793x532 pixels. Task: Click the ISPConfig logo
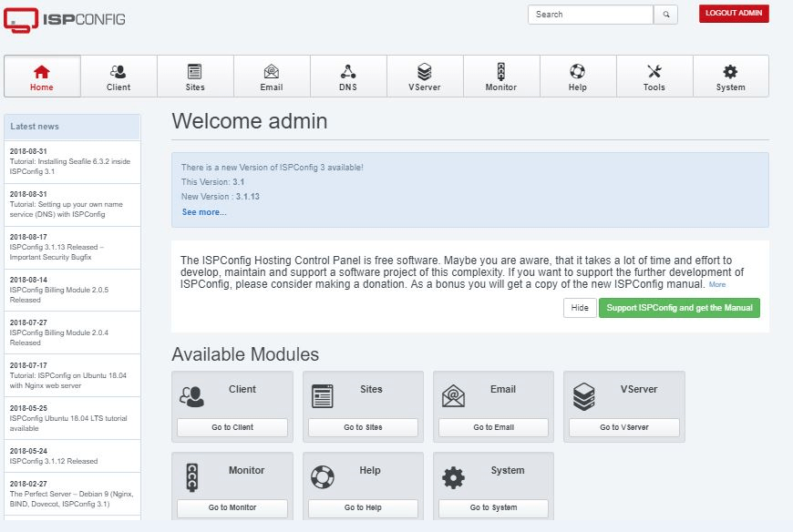64,20
